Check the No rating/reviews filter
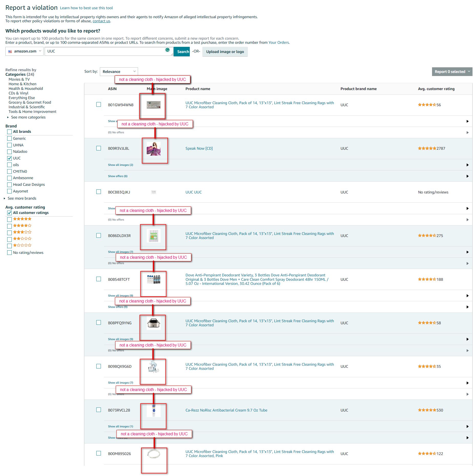Viewport: 473px width, 476px height. 9,253
